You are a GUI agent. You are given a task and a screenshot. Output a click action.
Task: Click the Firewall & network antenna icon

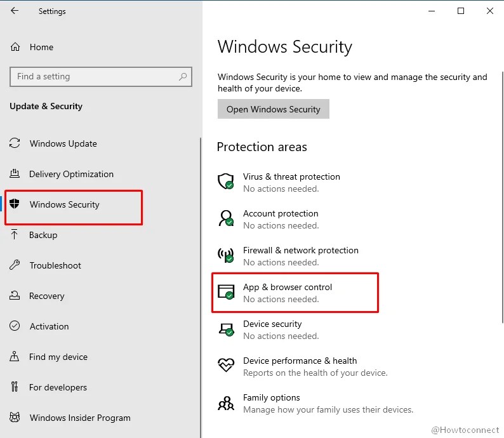[226, 255]
